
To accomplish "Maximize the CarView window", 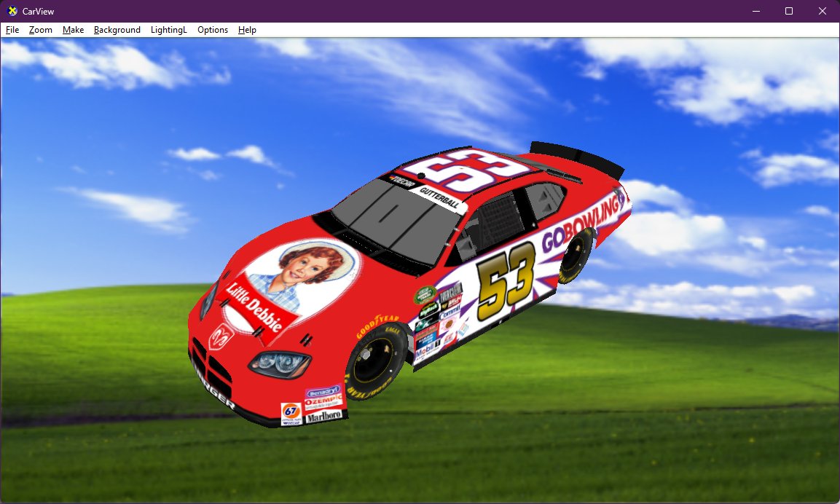I will tap(789, 11).
